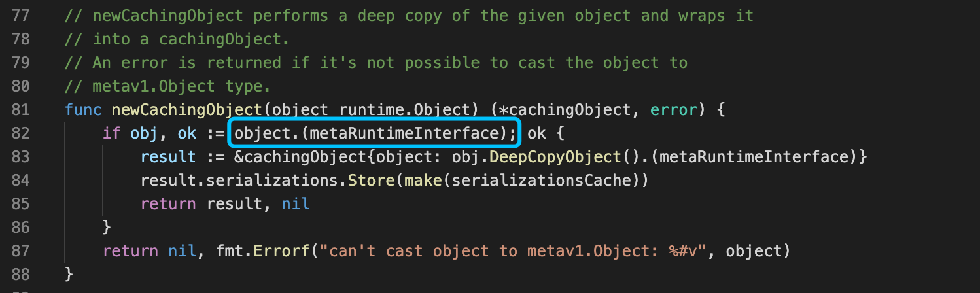980x293 pixels.
Task: Click the result variable declaration on line 83
Action: coord(169,157)
